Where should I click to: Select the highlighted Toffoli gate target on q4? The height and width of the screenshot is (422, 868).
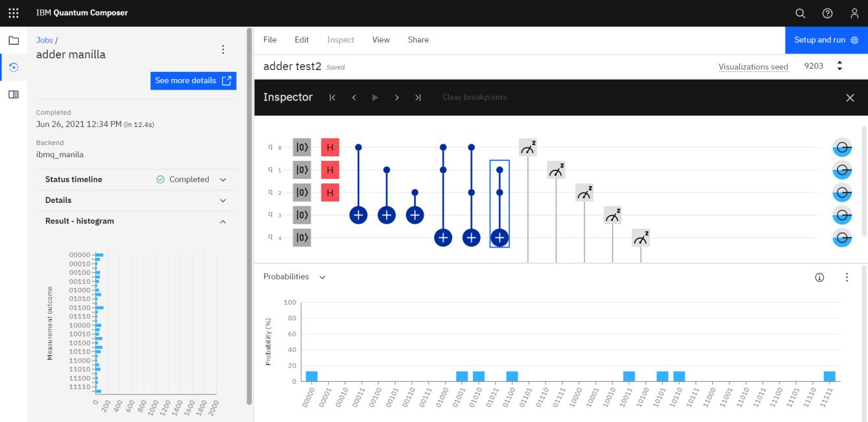(500, 238)
